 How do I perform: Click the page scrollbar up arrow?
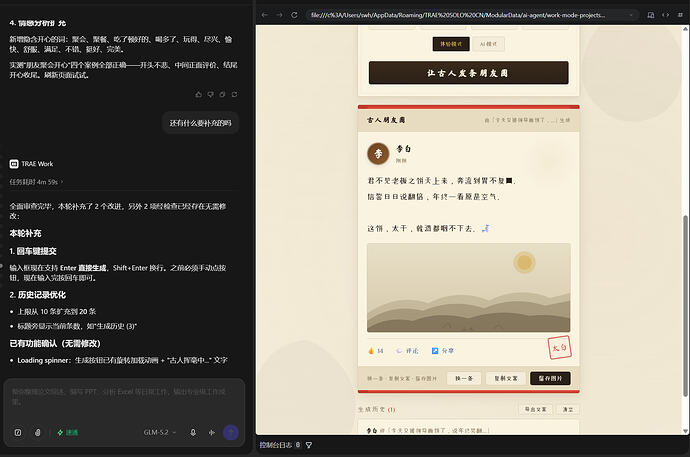pos(685,29)
